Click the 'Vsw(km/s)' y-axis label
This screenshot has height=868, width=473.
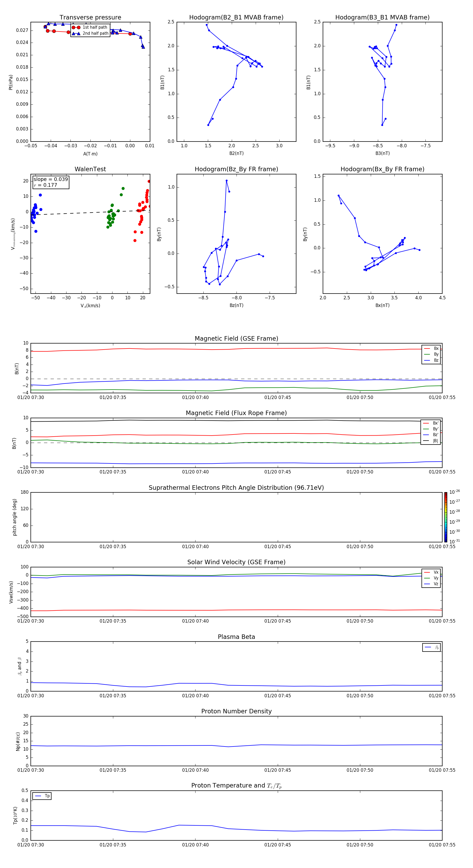tap(11, 592)
